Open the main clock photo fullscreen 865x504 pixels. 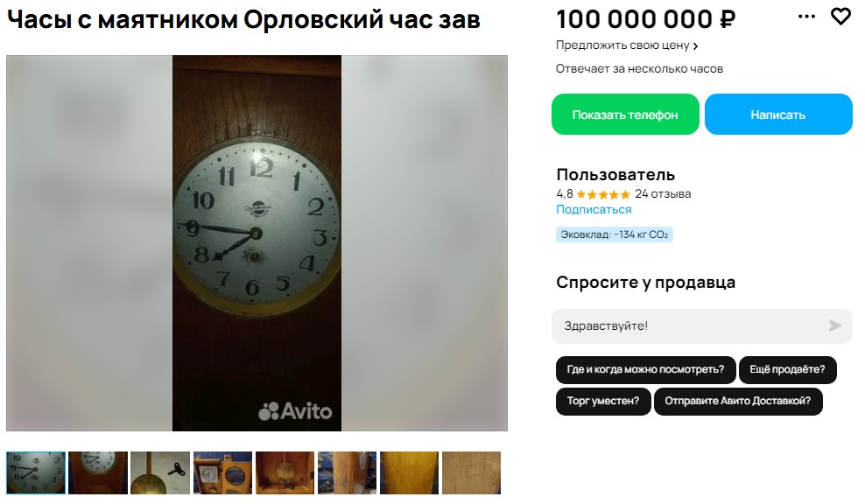tap(257, 242)
